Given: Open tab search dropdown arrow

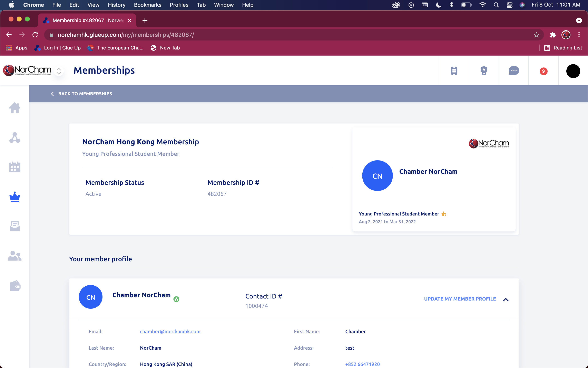Looking at the screenshot, I should pos(579,20).
